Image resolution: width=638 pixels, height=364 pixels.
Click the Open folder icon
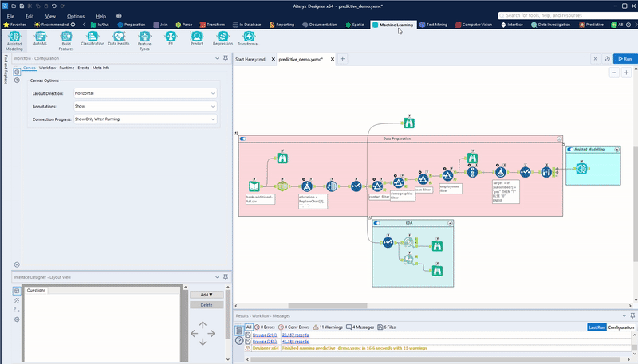14,6
